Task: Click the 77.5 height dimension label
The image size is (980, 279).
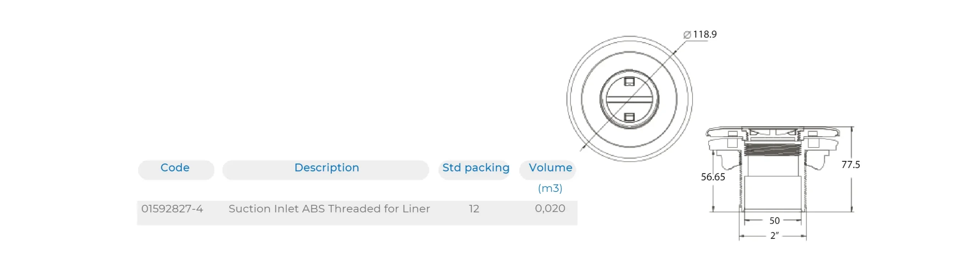Action: point(850,165)
